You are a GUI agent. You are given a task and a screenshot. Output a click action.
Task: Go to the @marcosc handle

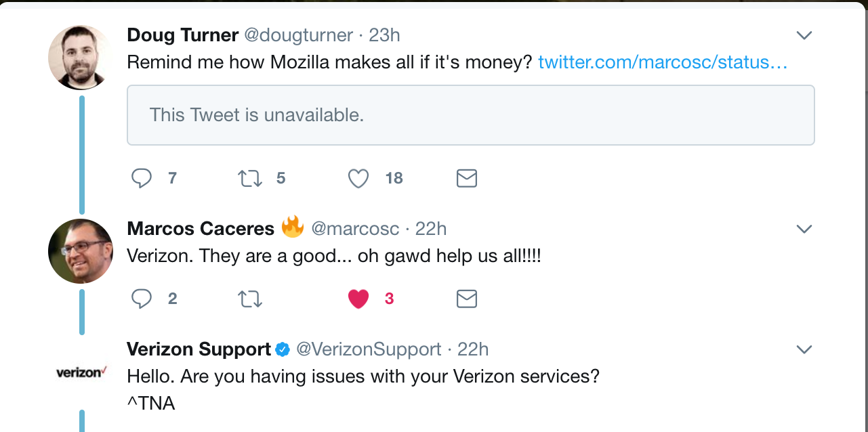[x=354, y=229]
